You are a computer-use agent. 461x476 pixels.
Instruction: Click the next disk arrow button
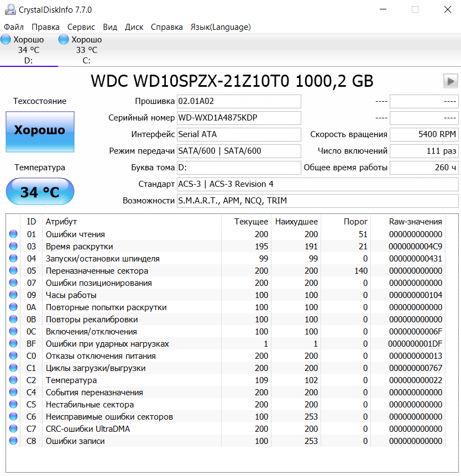tap(450, 81)
